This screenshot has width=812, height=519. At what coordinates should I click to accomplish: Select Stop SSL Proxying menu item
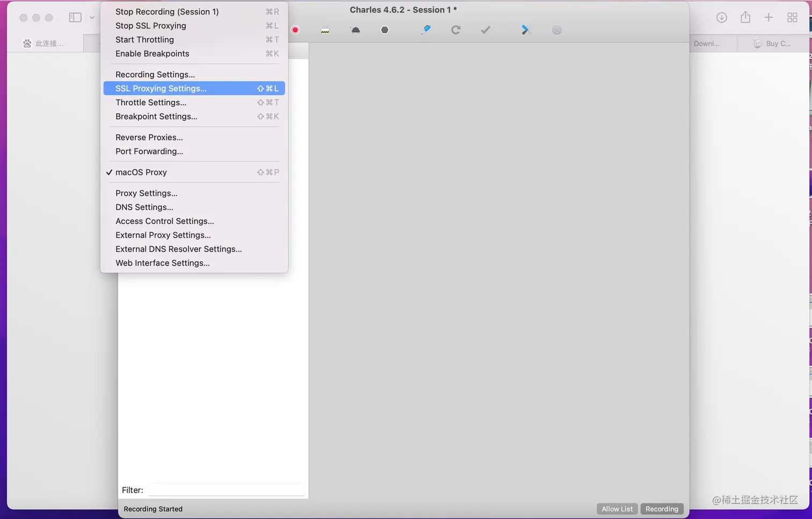coord(194,25)
